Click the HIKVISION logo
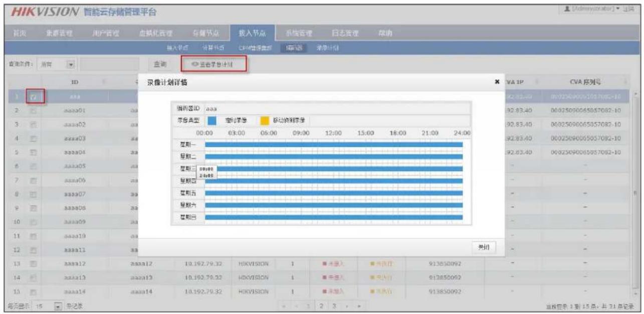This screenshot has width=644, height=314. click(x=45, y=11)
